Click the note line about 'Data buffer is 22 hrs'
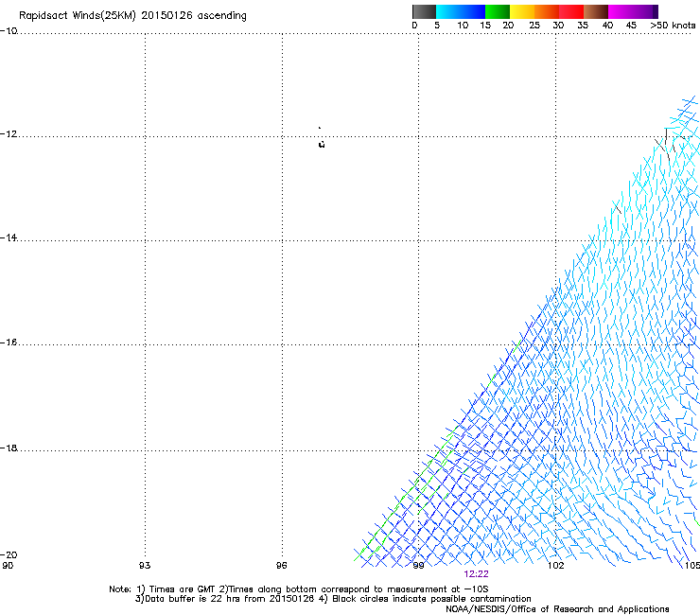Screen dimensions: 700x615 click(x=333, y=599)
